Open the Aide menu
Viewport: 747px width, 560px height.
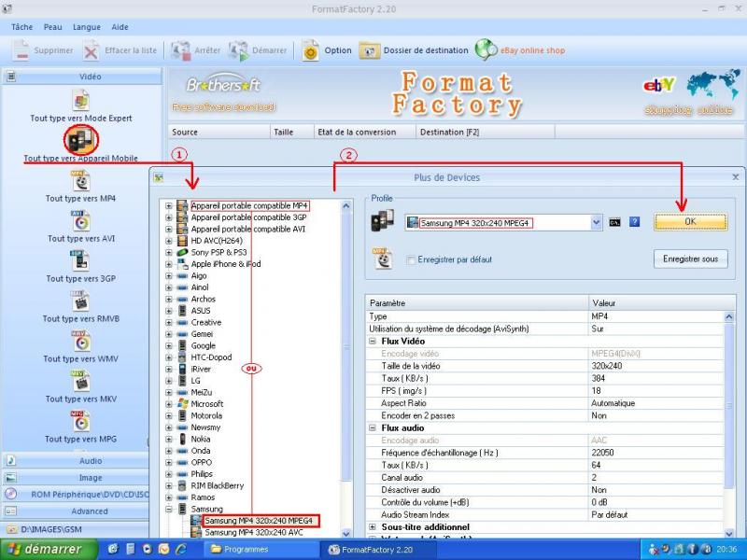[x=120, y=27]
